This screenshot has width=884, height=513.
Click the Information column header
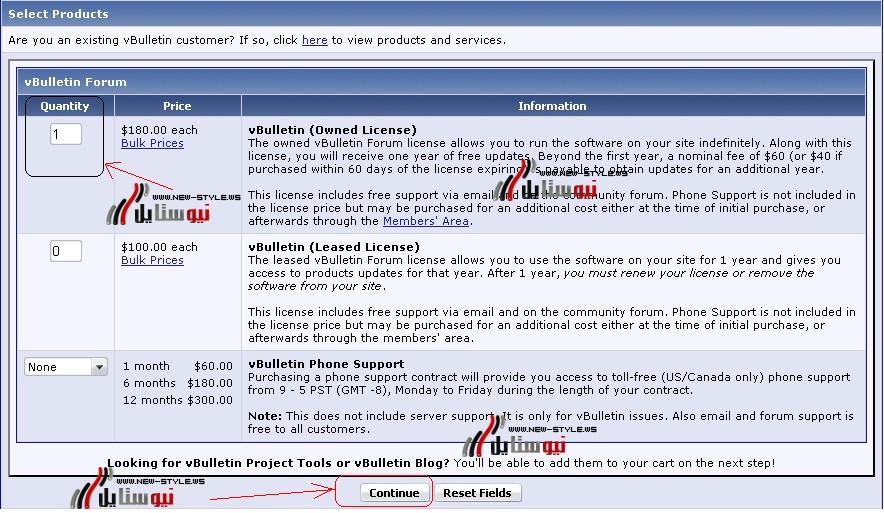[x=552, y=106]
